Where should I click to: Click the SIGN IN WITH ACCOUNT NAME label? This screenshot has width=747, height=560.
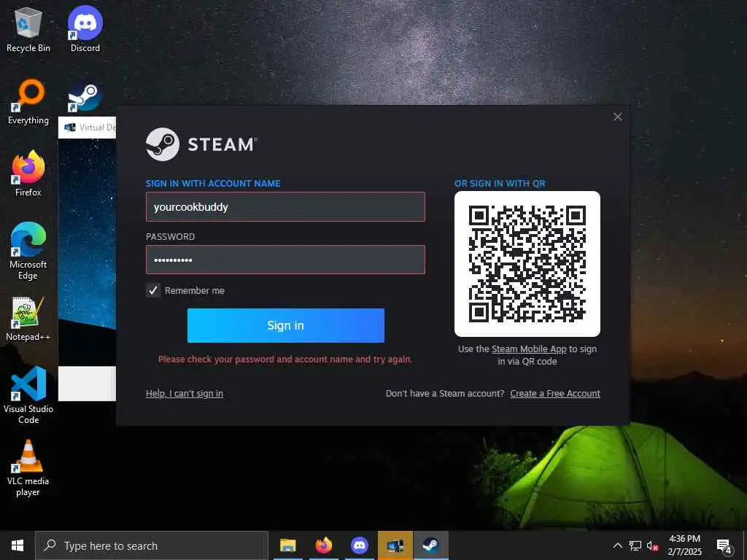coord(213,183)
